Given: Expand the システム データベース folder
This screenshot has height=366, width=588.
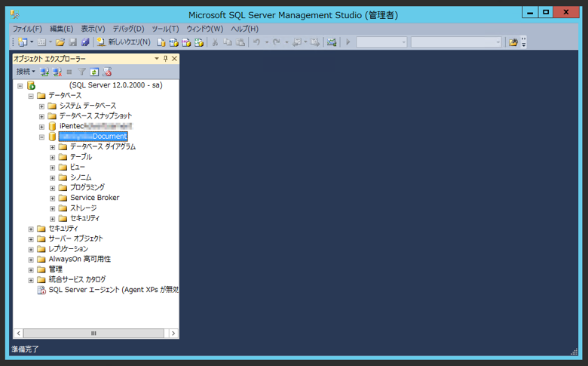Looking at the screenshot, I should (41, 106).
